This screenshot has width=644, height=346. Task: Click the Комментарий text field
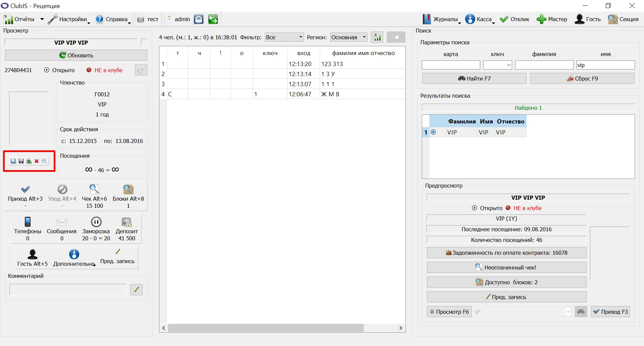tap(68, 290)
